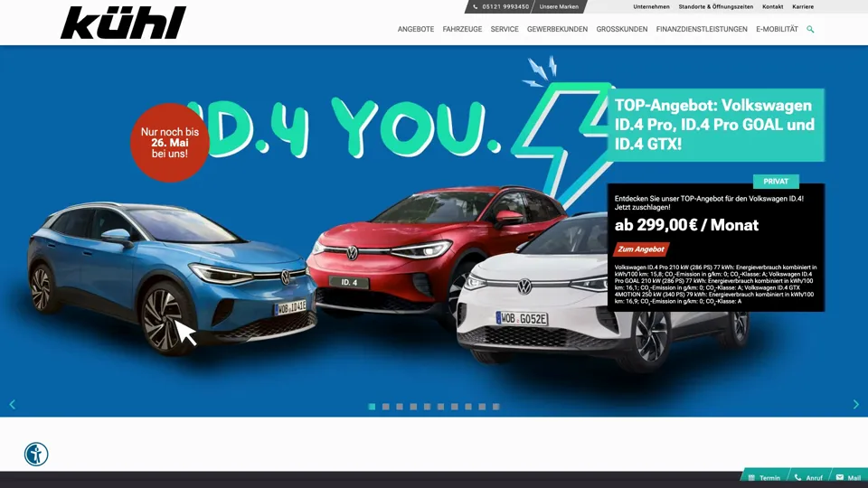Click the Mail button
The height and width of the screenshot is (488, 868).
(x=849, y=477)
